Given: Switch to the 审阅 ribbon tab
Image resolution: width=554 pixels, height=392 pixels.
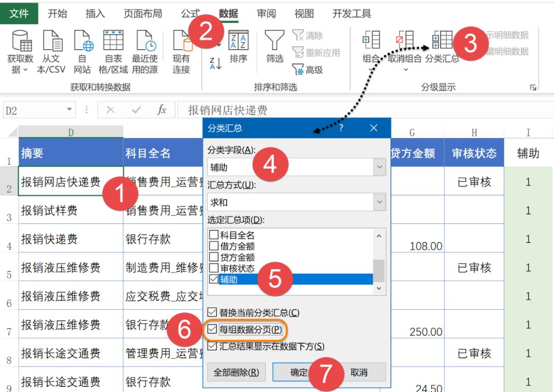Looking at the screenshot, I should (266, 14).
